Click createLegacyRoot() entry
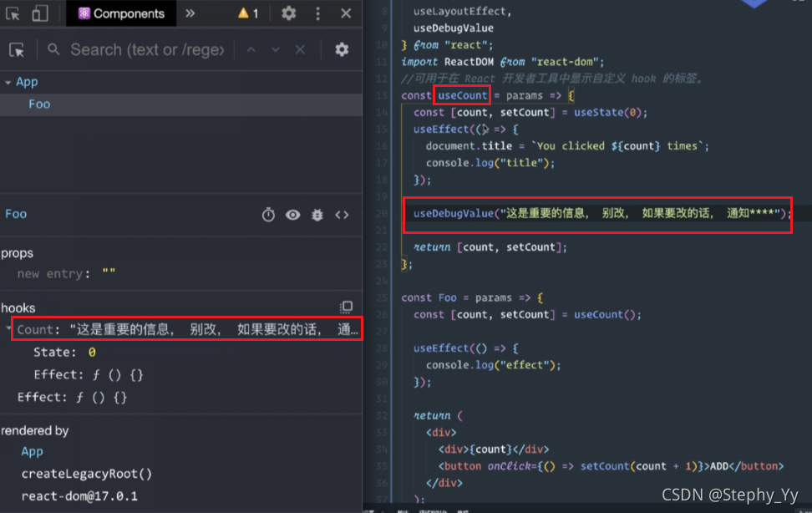This screenshot has height=513, width=812. (x=87, y=474)
